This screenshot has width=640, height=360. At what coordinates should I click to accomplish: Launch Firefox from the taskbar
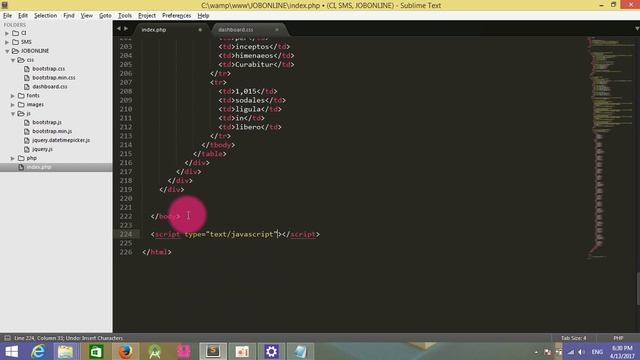(126, 351)
